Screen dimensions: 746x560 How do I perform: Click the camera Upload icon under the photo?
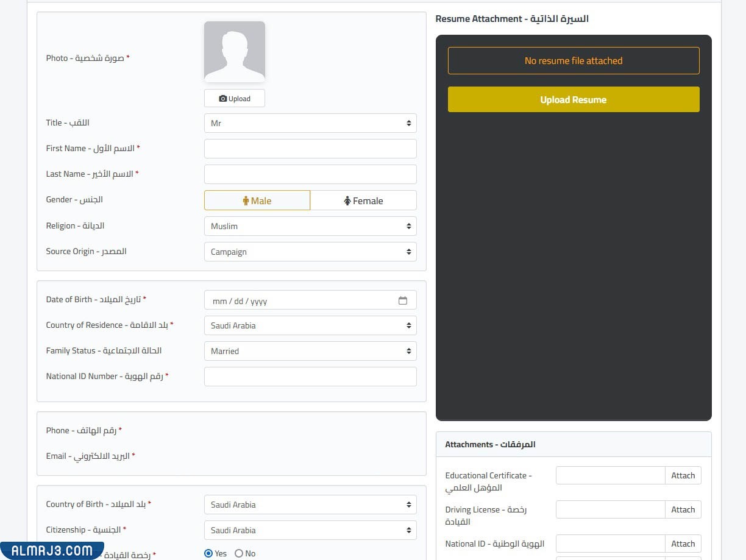[224, 98]
